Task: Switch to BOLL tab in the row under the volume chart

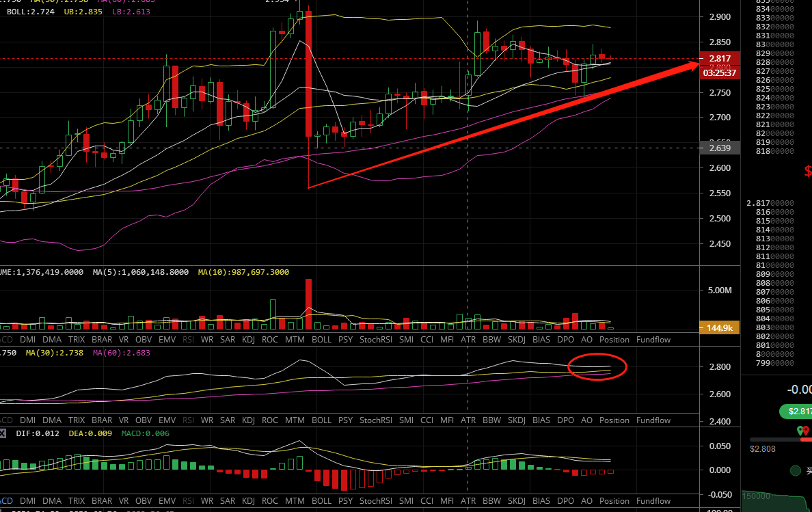Action: pyautogui.click(x=321, y=340)
